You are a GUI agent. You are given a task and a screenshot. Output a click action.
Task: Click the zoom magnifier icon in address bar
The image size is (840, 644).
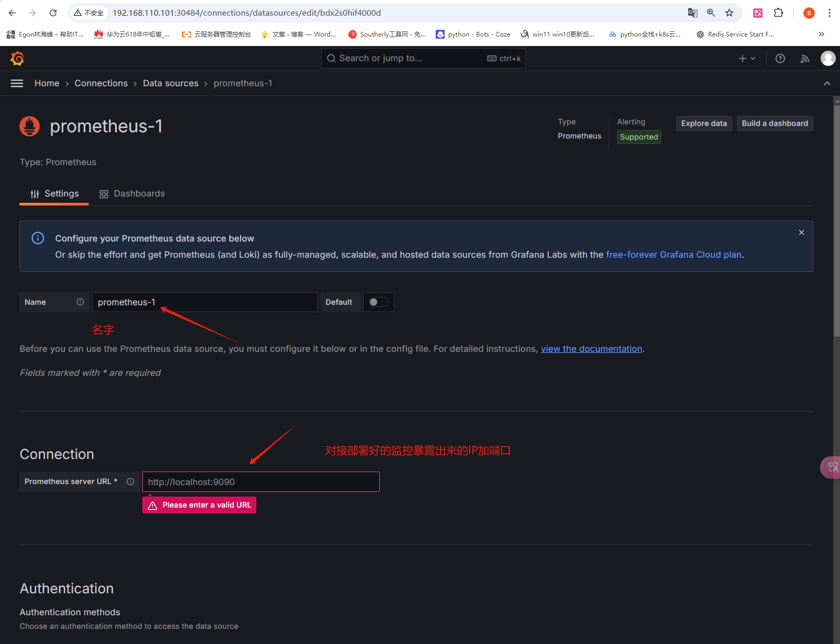711,13
